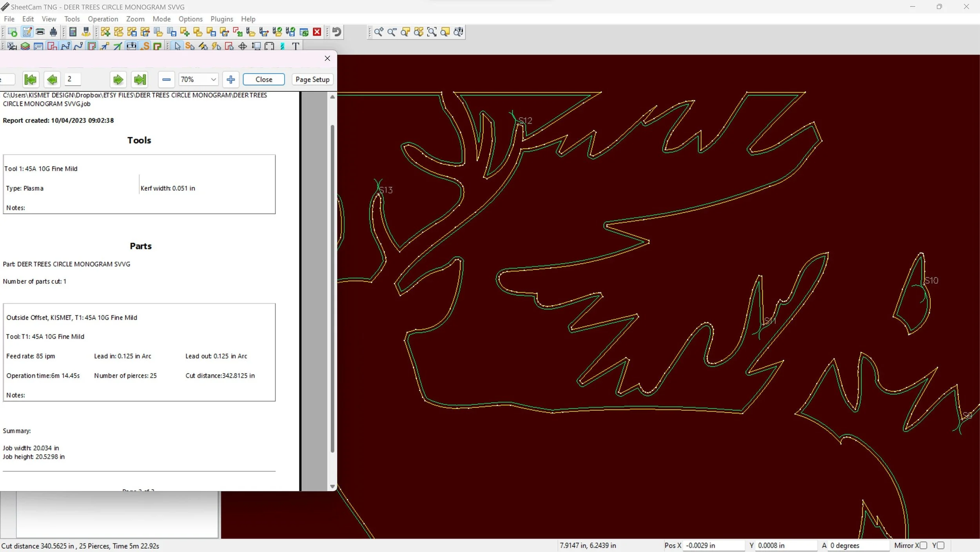Open the layers stack icon
The height and width of the screenshot is (552, 980).
tap(25, 46)
